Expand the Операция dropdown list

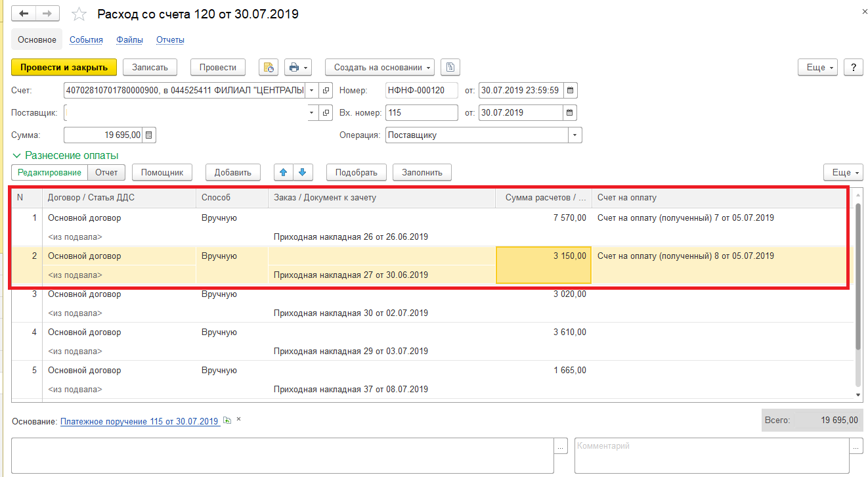tap(575, 135)
